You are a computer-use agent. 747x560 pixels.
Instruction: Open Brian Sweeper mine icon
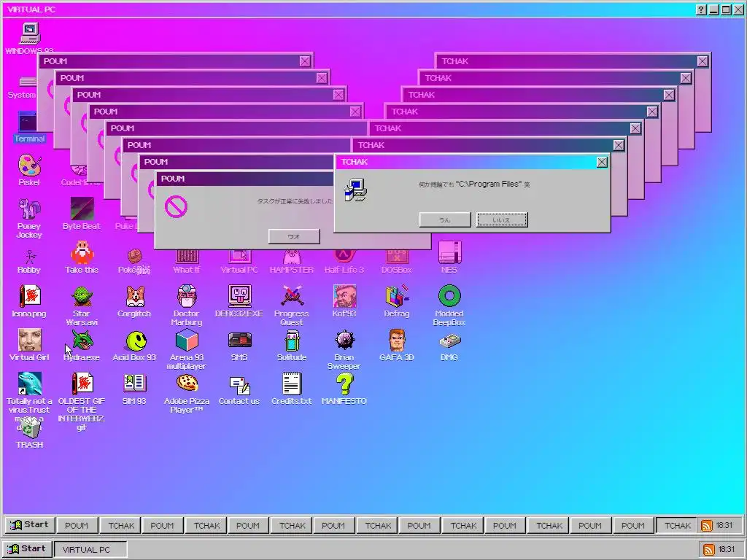pyautogui.click(x=344, y=340)
